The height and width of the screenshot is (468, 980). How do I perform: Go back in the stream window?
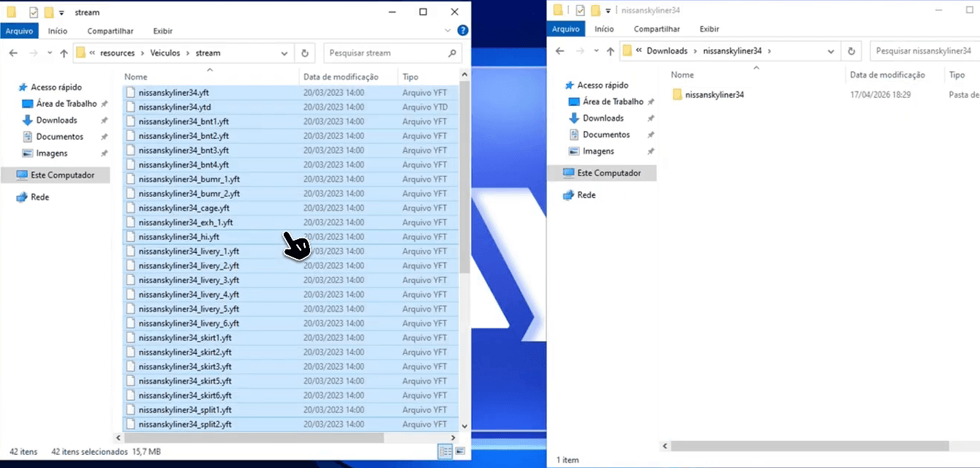(x=13, y=53)
